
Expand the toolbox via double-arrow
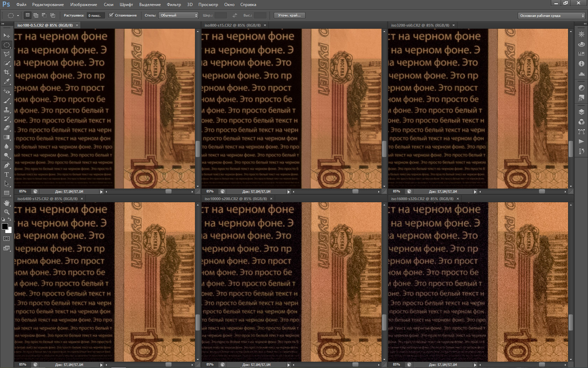tap(3, 24)
